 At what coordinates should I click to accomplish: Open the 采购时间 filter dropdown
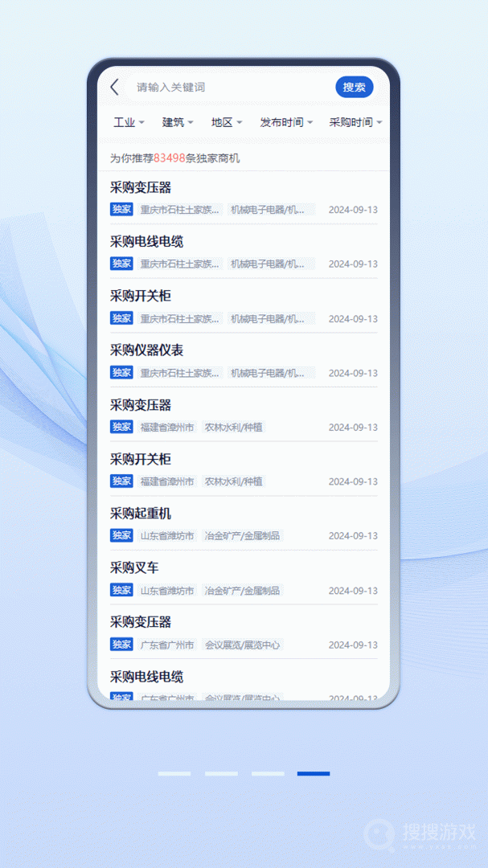point(355,122)
